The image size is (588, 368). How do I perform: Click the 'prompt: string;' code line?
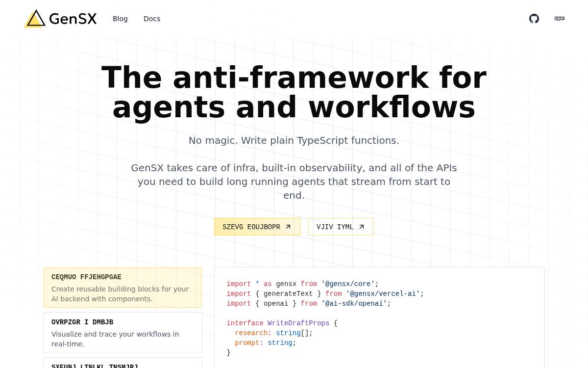click(266, 343)
